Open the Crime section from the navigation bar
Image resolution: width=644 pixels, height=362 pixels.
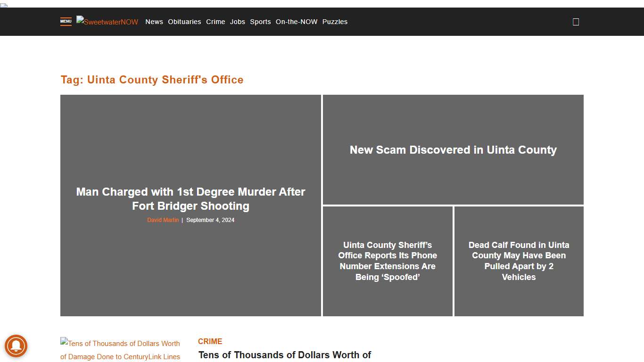pos(215,22)
